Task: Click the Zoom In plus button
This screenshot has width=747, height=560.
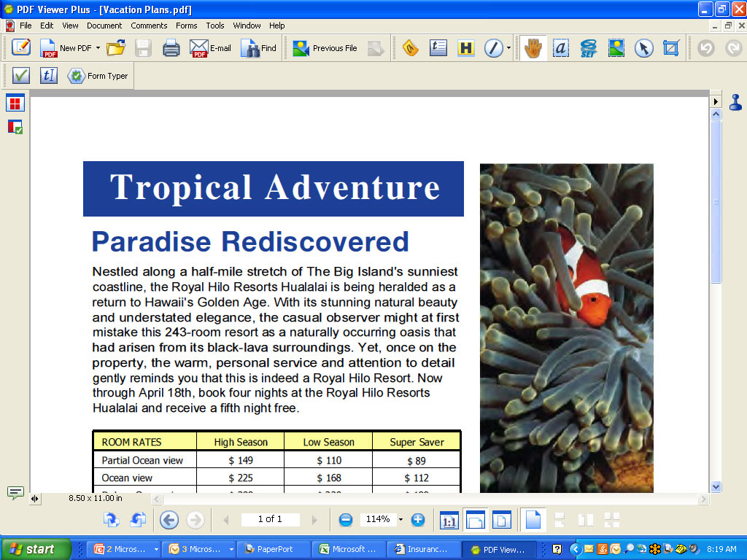Action: click(418, 520)
